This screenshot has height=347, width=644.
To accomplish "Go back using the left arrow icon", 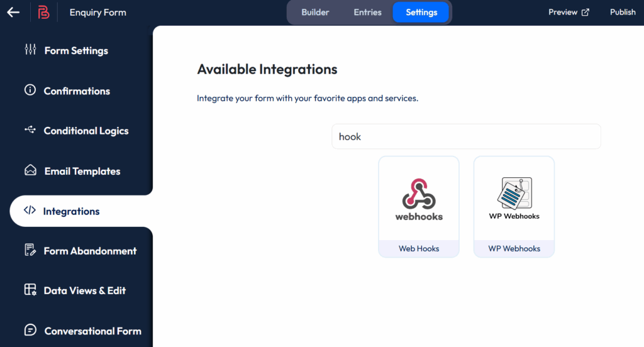I will pyautogui.click(x=13, y=13).
